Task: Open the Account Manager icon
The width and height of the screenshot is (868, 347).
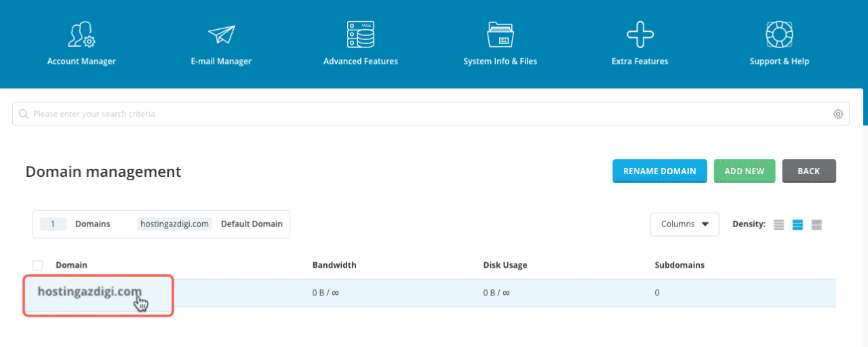Action: click(x=81, y=35)
